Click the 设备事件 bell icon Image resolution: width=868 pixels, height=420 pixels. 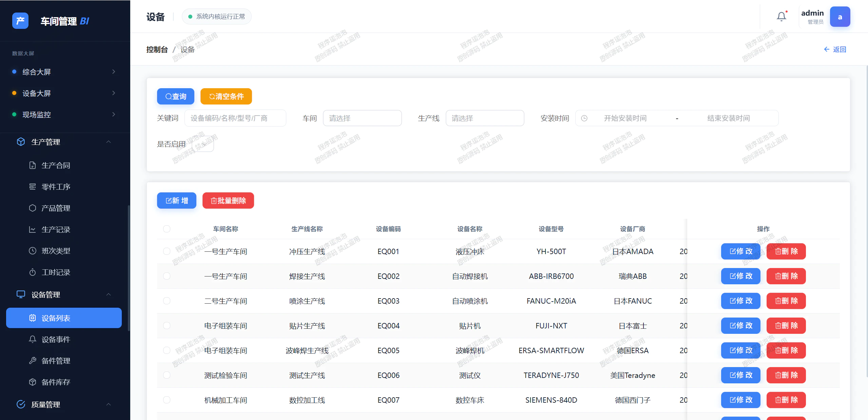click(x=33, y=339)
